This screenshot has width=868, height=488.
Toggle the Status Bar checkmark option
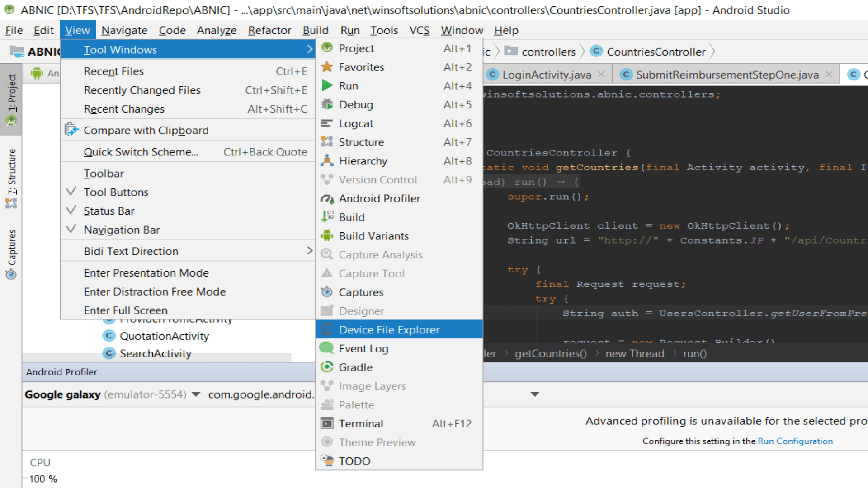(109, 211)
